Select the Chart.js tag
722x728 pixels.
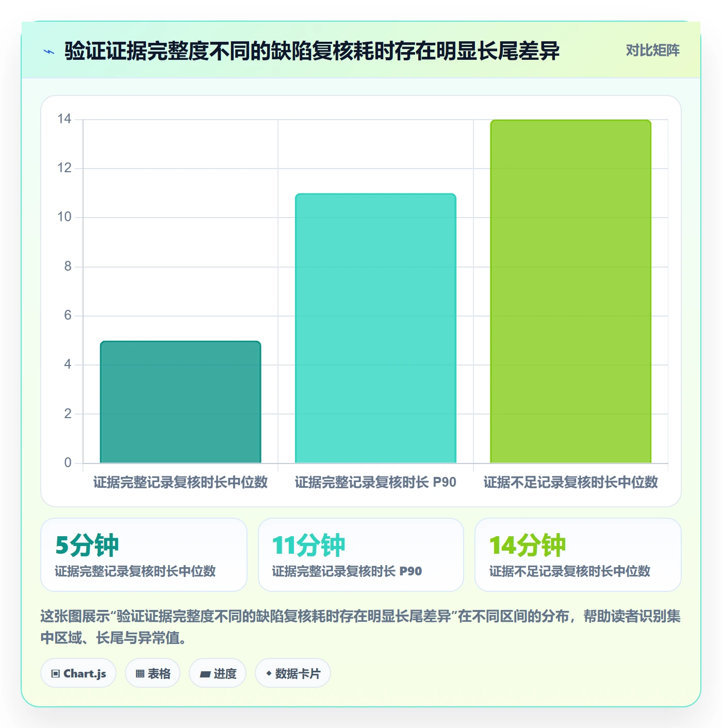[x=78, y=673]
